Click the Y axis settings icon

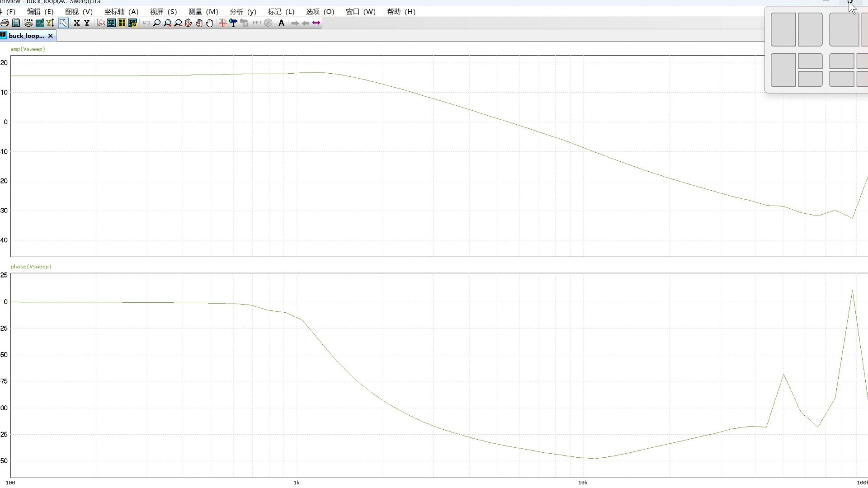point(87,23)
